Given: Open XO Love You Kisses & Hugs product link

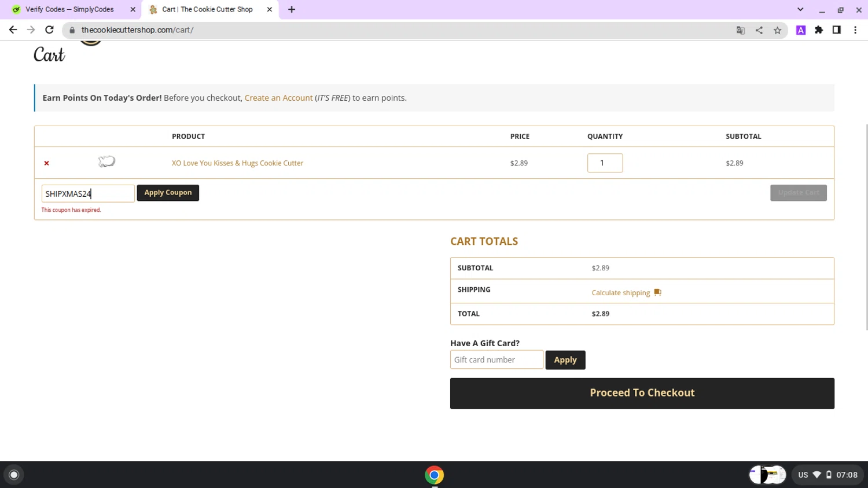Looking at the screenshot, I should [x=237, y=163].
